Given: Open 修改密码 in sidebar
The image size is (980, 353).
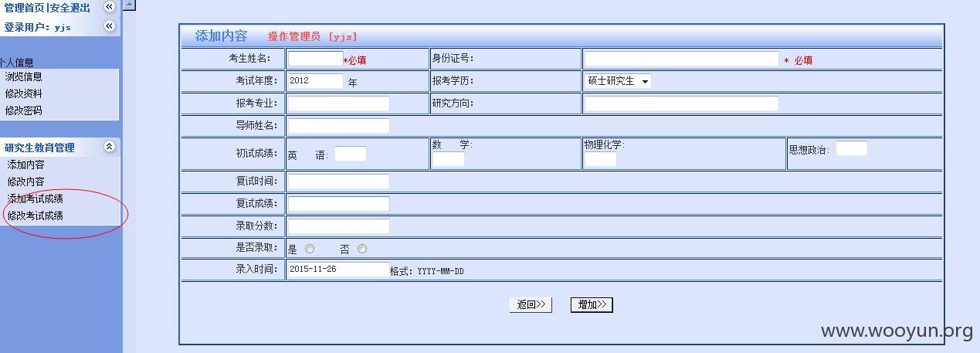Looking at the screenshot, I should pyautogui.click(x=24, y=110).
